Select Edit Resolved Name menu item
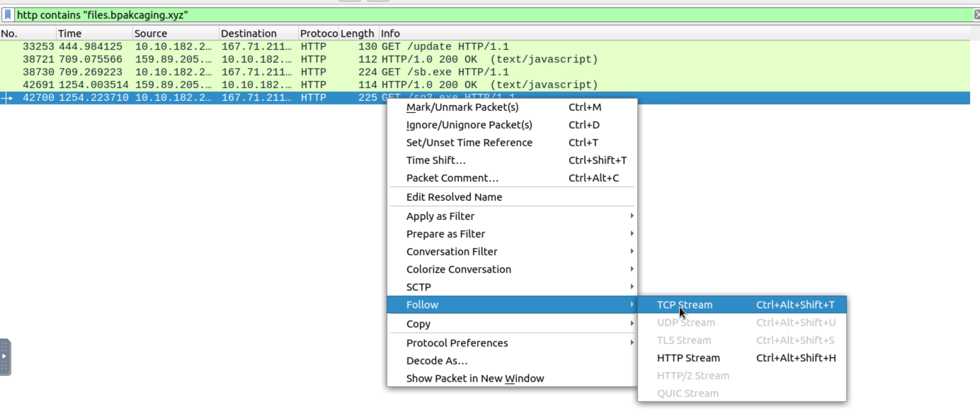 (512, 197)
